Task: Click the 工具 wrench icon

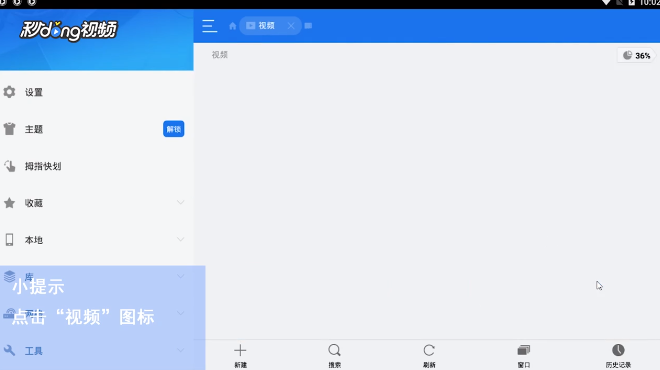Action: pyautogui.click(x=9, y=350)
